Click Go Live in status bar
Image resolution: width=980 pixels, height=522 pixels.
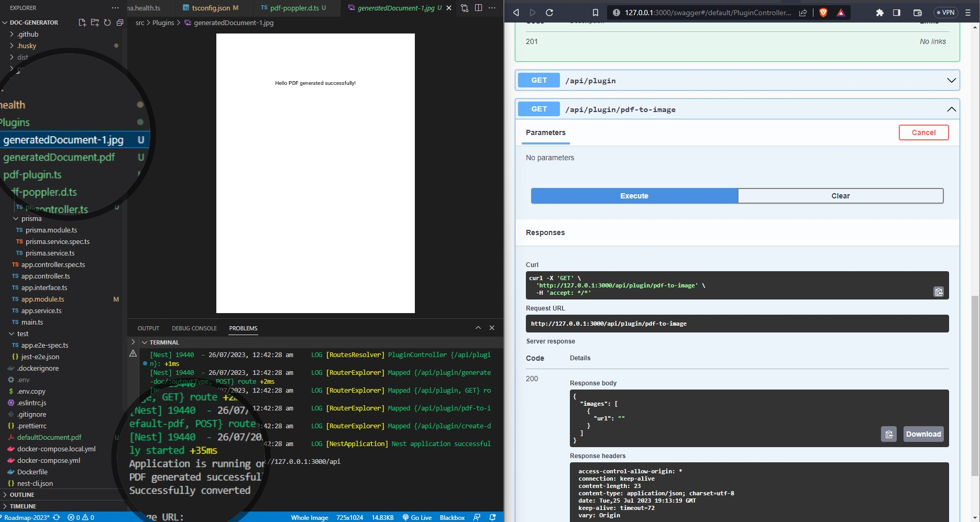pos(417,517)
